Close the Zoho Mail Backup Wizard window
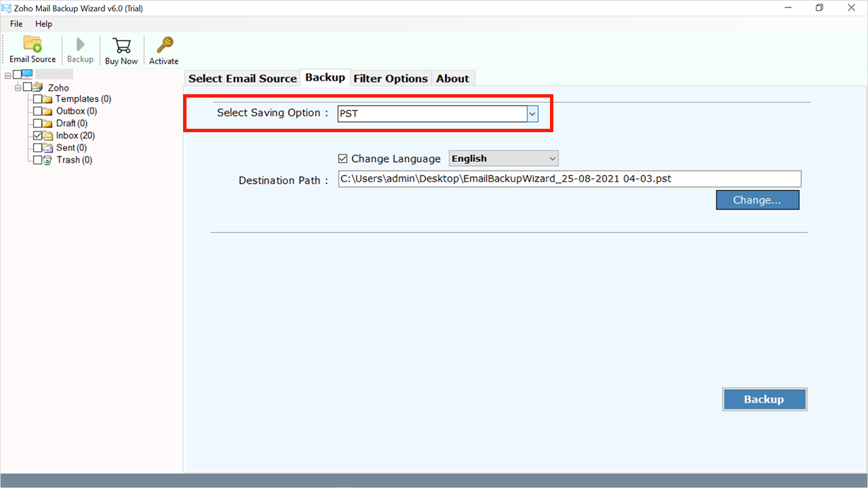868x488 pixels. coord(851,8)
